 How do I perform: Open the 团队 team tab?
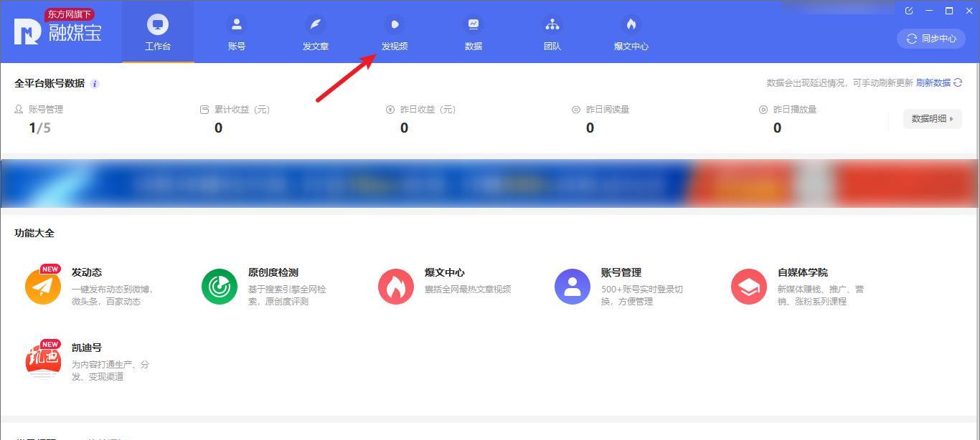click(552, 33)
